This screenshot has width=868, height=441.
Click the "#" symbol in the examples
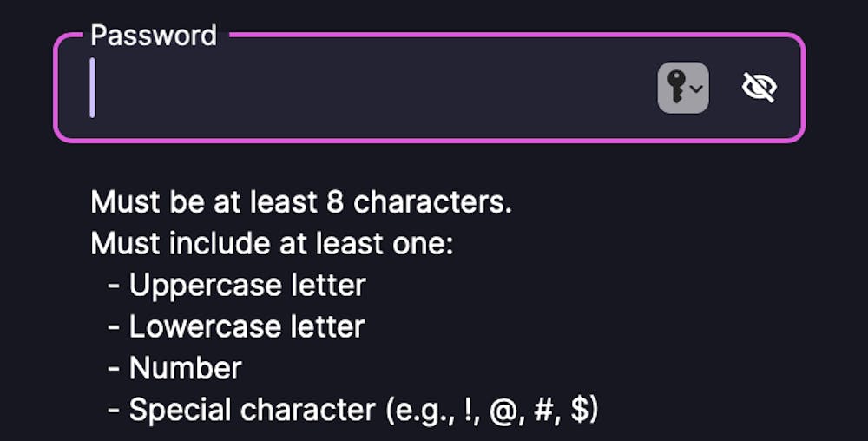542,411
